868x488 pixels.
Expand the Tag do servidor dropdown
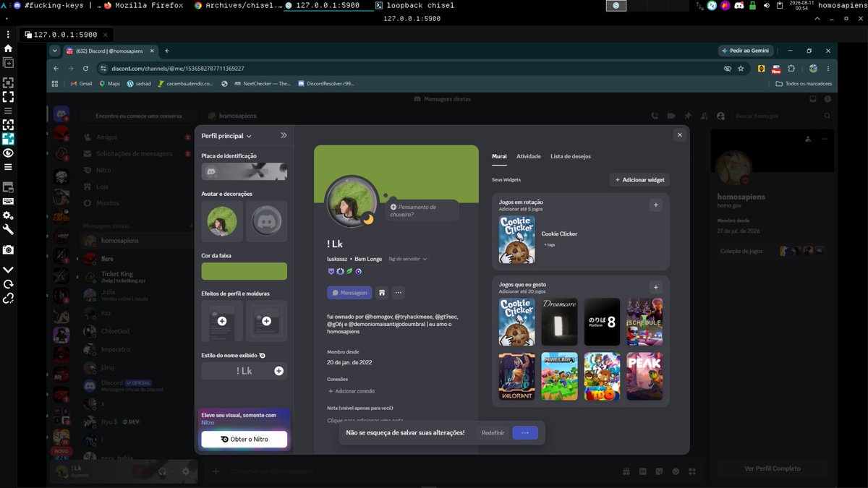coord(407,259)
